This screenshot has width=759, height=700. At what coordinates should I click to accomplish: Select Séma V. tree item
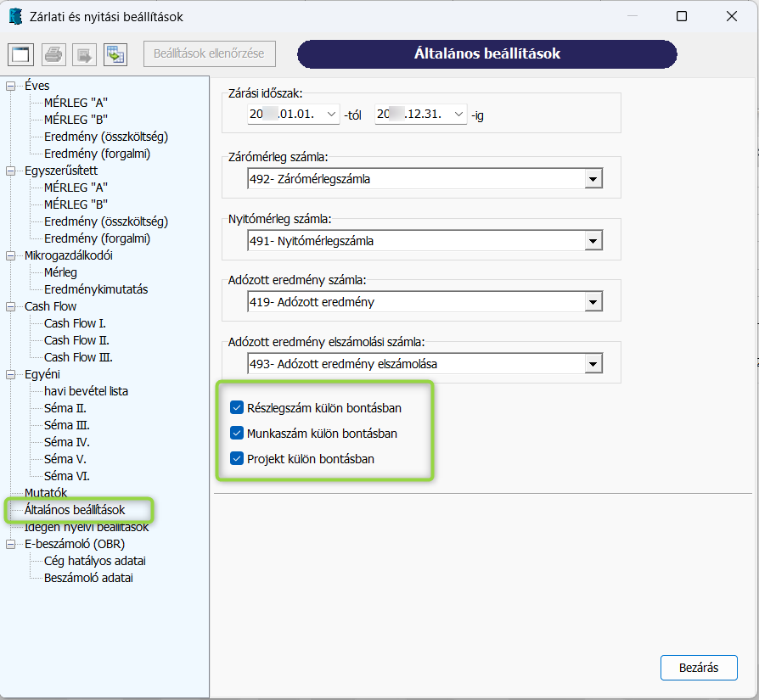coord(65,458)
